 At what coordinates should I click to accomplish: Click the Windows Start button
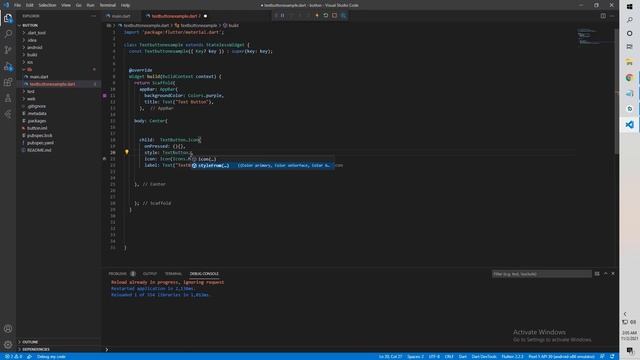click(629, 6)
